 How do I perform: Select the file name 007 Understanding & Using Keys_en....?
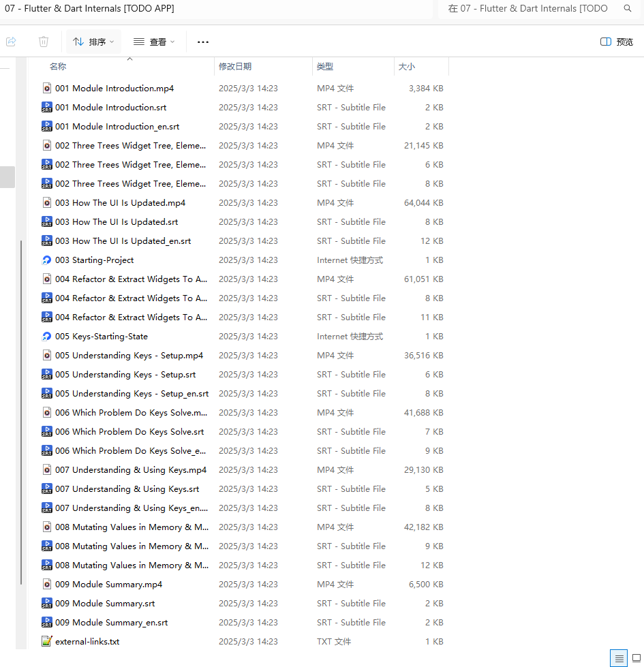click(132, 508)
